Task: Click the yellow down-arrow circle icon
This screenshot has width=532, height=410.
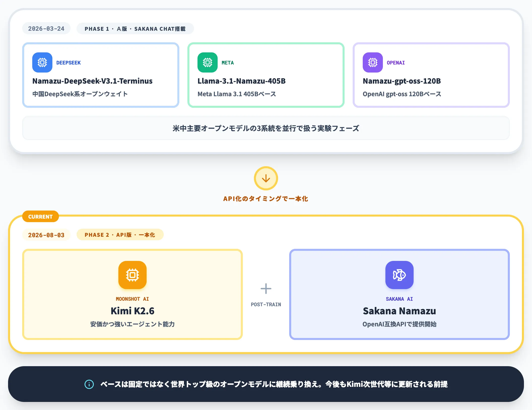Action: click(x=266, y=178)
